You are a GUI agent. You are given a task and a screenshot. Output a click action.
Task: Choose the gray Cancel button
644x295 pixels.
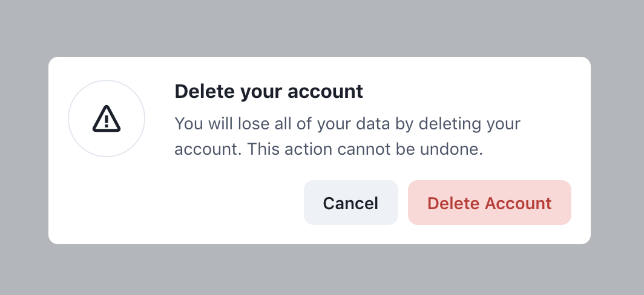(x=351, y=203)
